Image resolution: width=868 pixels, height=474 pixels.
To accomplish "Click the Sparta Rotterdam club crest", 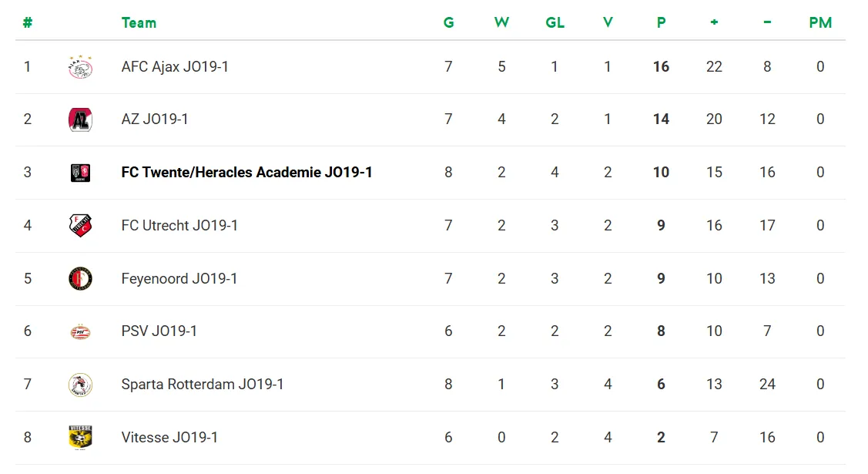I will click(x=80, y=385).
